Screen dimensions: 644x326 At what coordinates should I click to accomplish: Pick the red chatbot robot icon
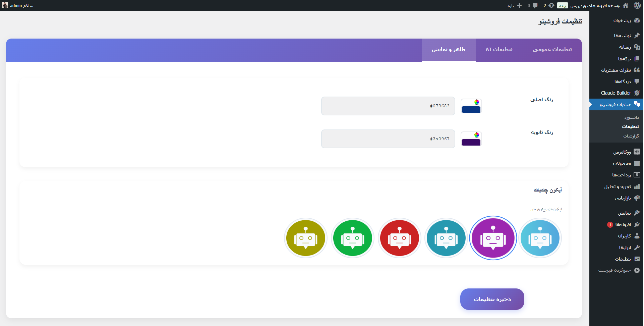[x=399, y=238]
